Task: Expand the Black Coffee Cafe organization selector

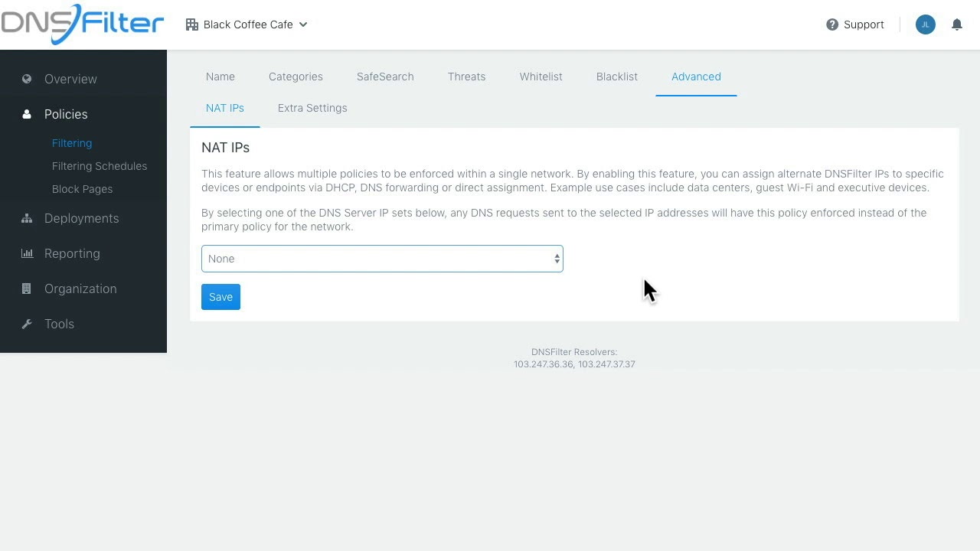Action: coord(247,24)
